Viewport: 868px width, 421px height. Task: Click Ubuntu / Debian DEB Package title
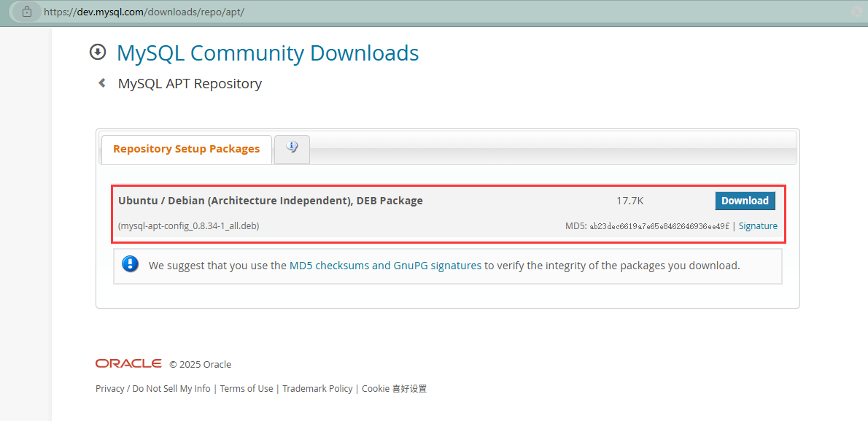[x=271, y=201]
